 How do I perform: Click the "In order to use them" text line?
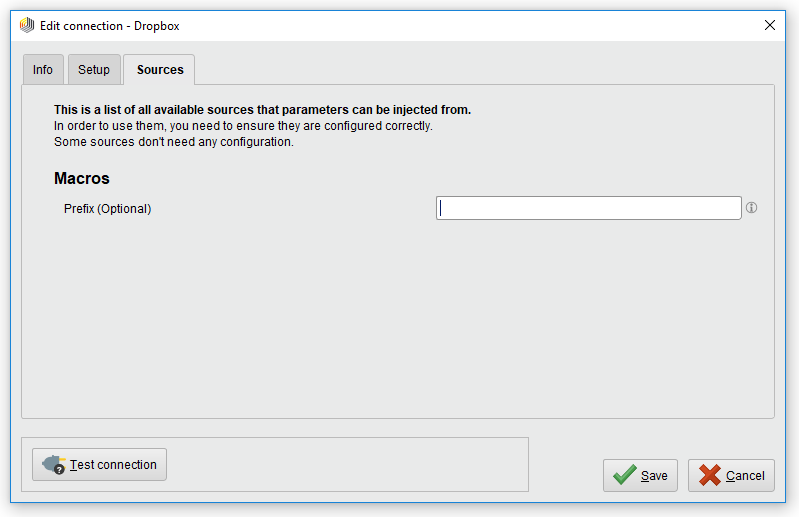[x=243, y=126]
